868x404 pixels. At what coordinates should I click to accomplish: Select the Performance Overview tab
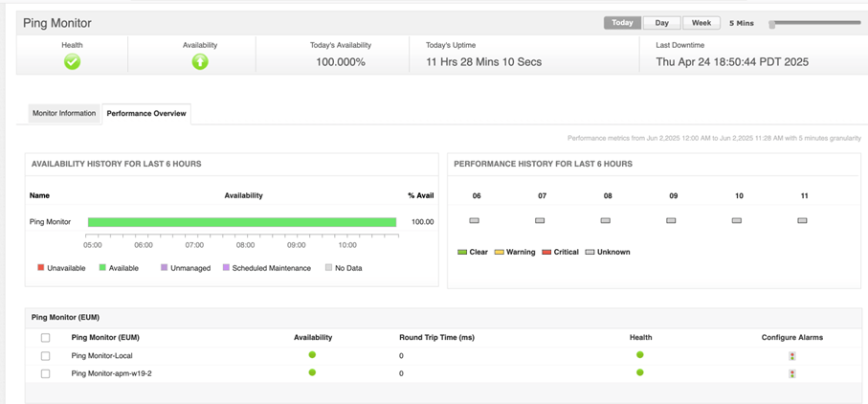(145, 113)
